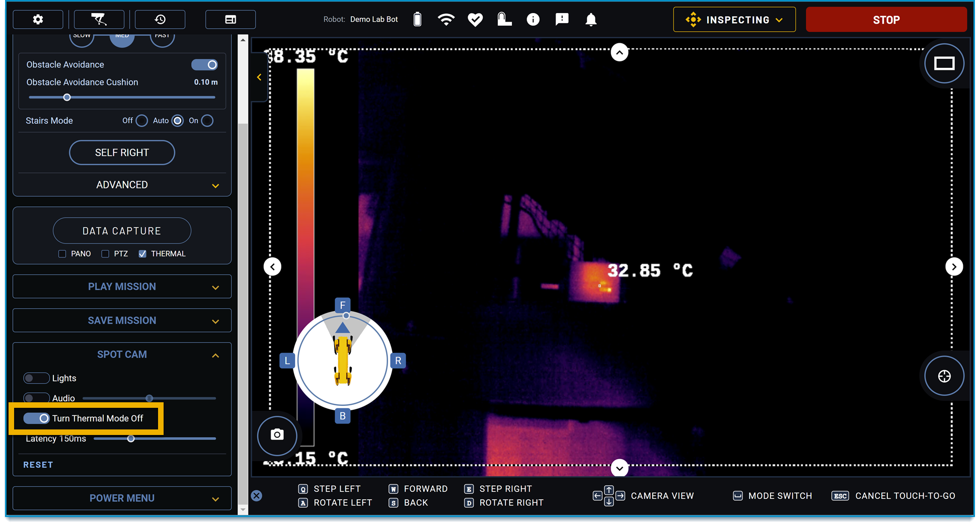Expand the PLAY MISSION panel
The height and width of the screenshot is (527, 980).
(122, 287)
